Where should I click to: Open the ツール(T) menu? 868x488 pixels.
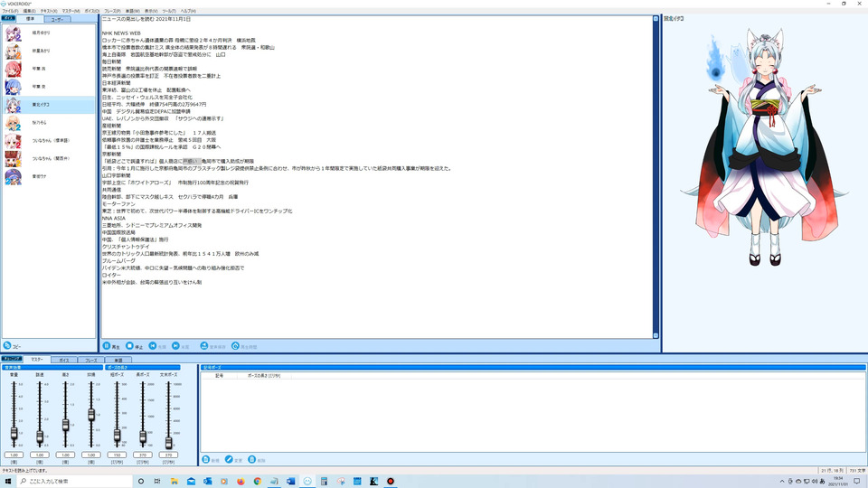pos(169,11)
